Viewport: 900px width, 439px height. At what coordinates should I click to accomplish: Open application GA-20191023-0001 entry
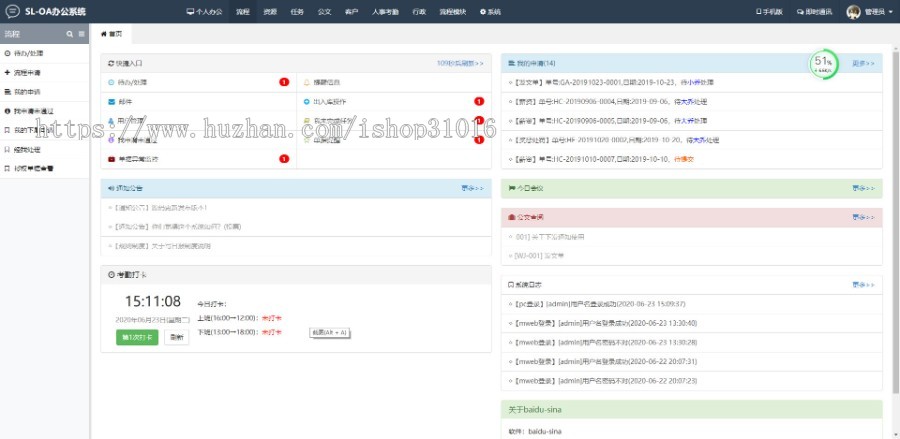coord(692,83)
